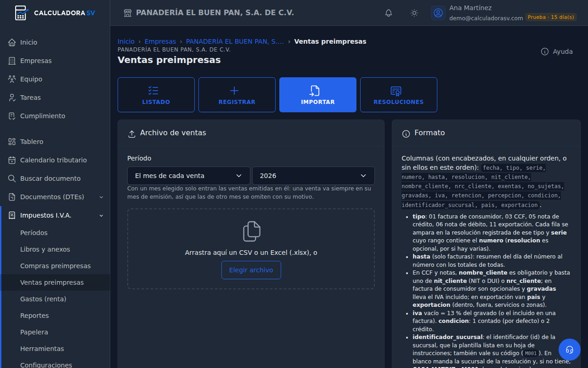The width and height of the screenshot is (588, 368).
Task: Click the Equipo people icon in sidebar
Action: click(x=12, y=79)
